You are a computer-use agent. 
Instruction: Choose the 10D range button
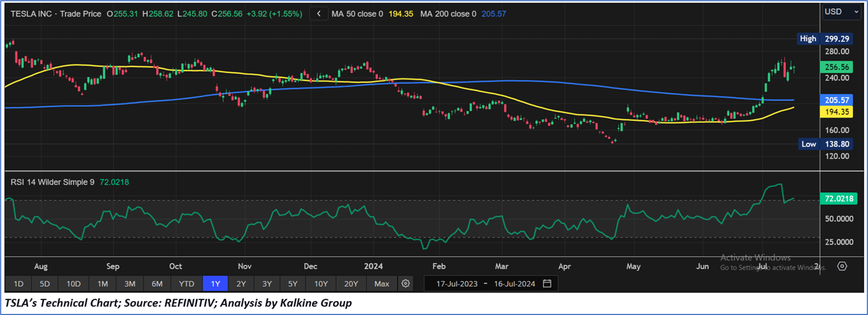tap(73, 284)
